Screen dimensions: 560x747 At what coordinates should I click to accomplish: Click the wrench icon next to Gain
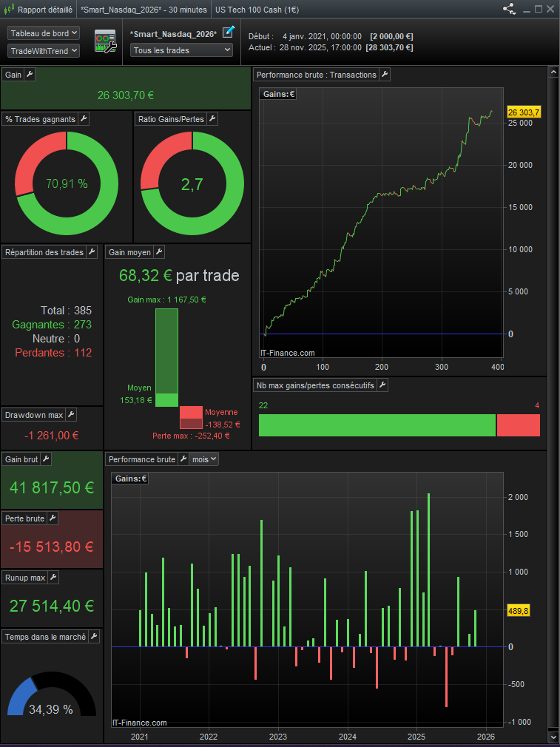pos(30,75)
